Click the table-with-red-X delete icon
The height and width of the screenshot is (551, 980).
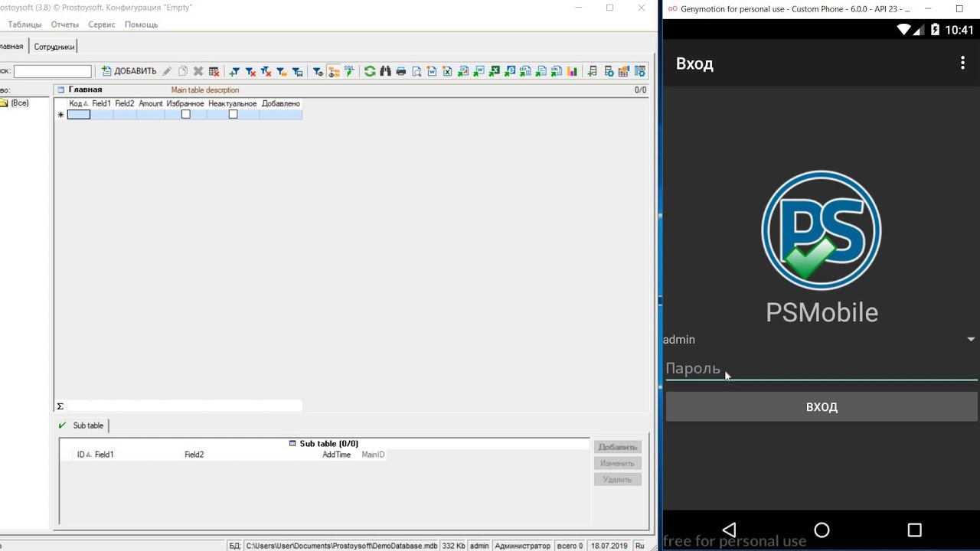[x=214, y=71]
